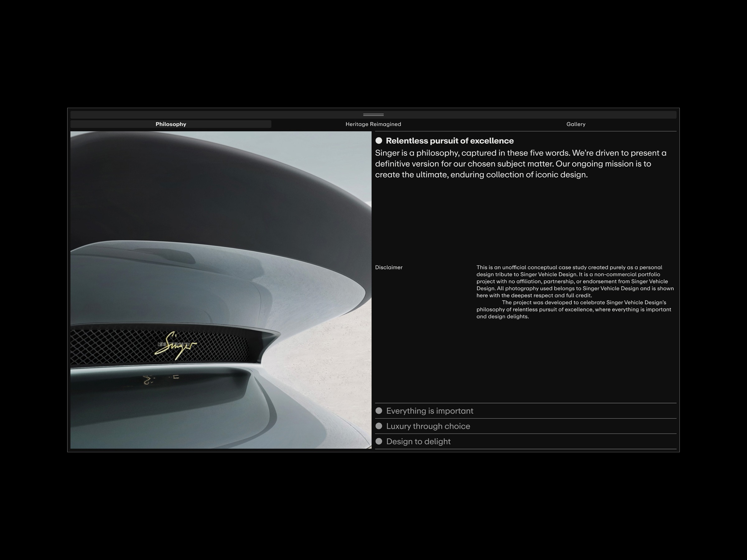This screenshot has height=560, width=747.
Task: Switch to the Heritage Reimagined tab
Action: [373, 124]
